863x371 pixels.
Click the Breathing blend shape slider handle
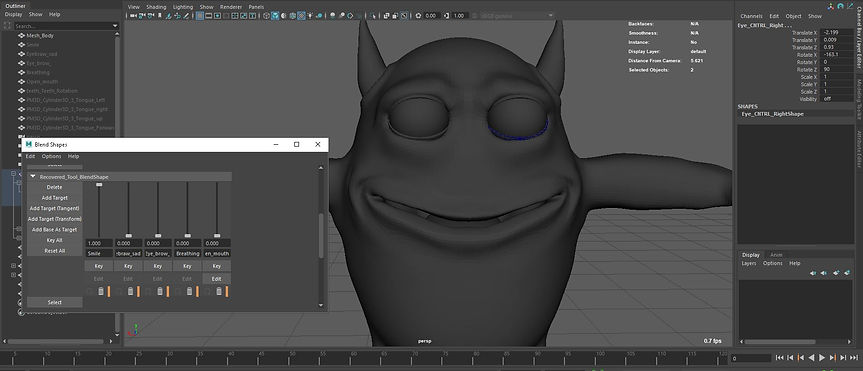188,236
